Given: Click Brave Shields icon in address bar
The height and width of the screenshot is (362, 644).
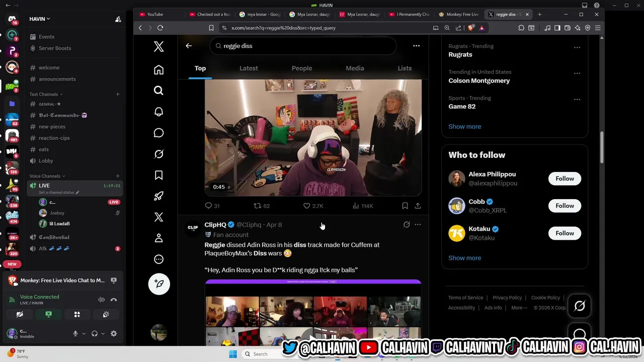Looking at the screenshot, I should 471,28.
